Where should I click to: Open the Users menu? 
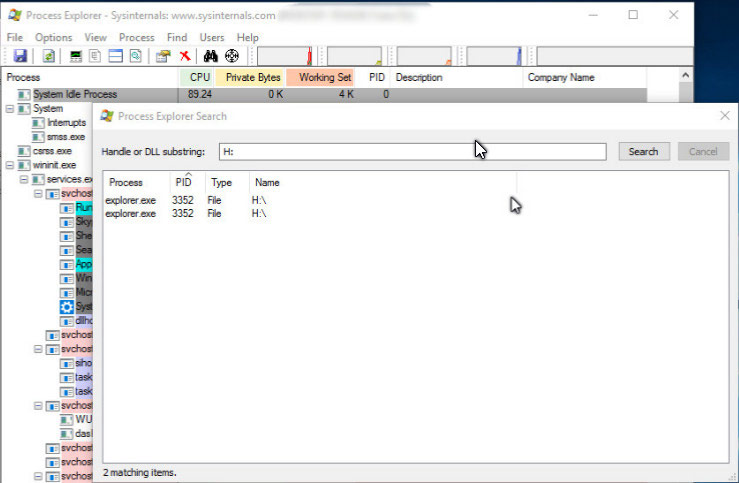coord(212,37)
